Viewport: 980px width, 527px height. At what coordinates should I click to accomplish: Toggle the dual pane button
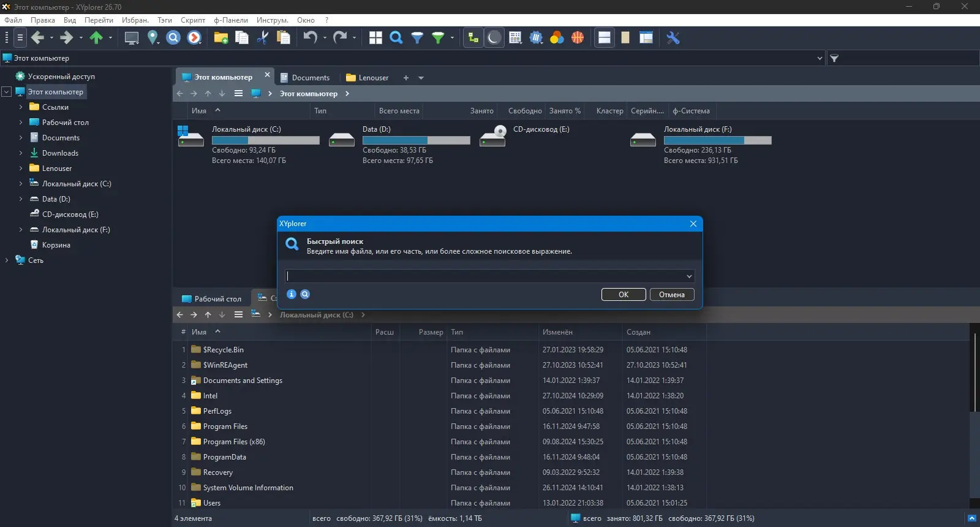coord(605,38)
